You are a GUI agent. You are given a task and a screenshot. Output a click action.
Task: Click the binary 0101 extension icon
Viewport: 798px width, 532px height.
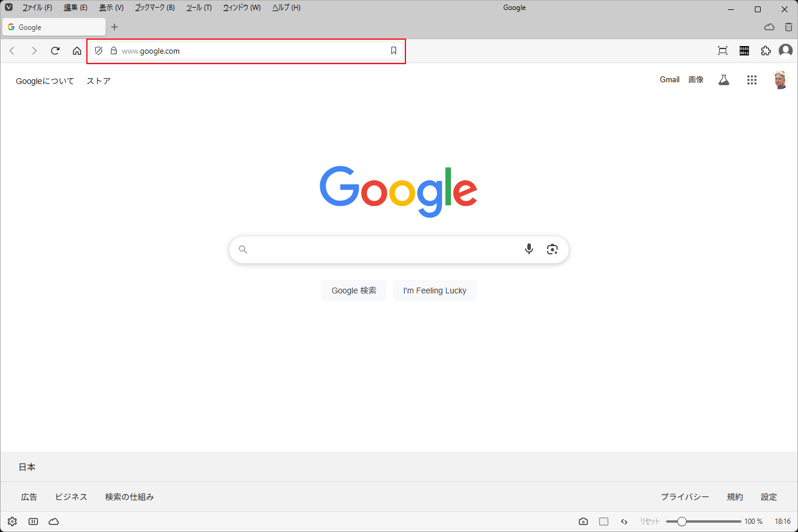point(744,51)
